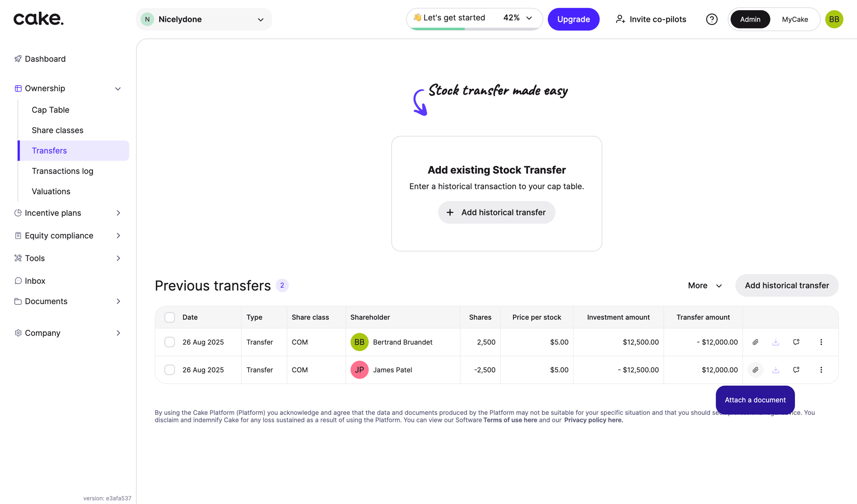Check the Bertrand Bruandet transfer row
Image resolution: width=857 pixels, height=504 pixels.
point(170,342)
